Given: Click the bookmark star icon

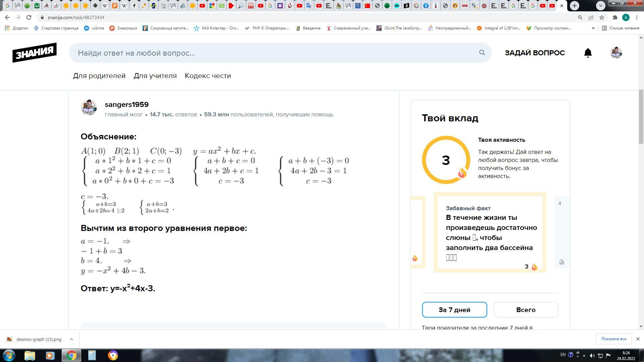Looking at the screenshot, I should tap(602, 17).
